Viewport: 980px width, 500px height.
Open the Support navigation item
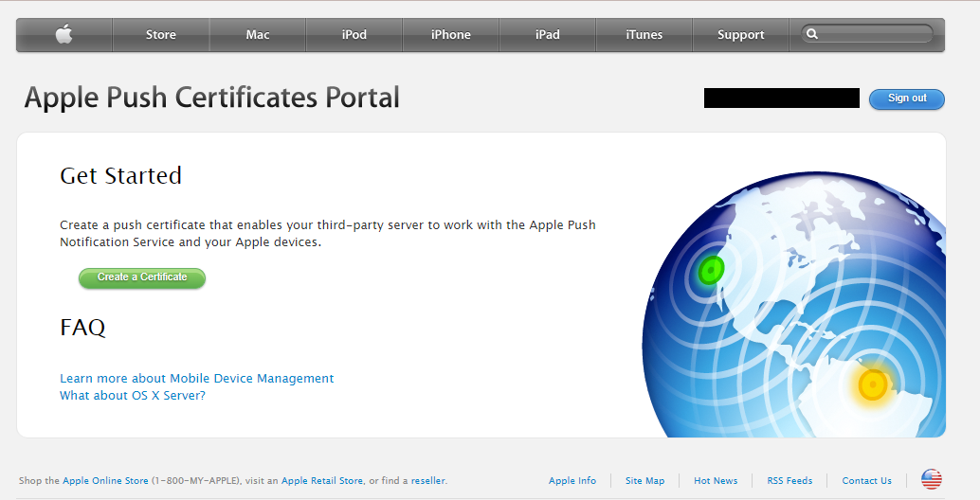[x=740, y=35]
